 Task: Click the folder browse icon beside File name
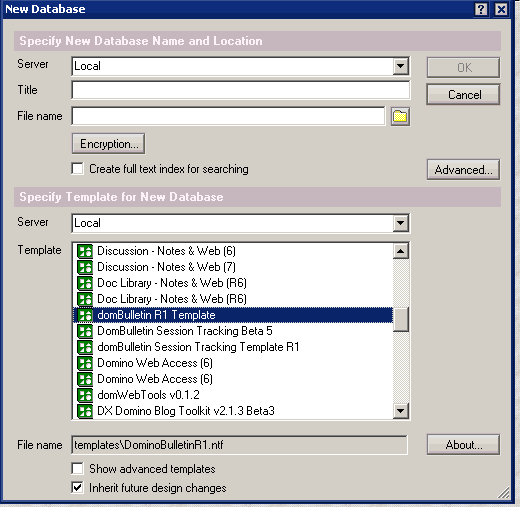tap(400, 116)
